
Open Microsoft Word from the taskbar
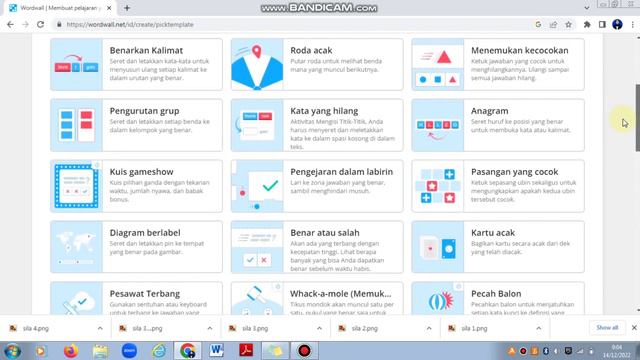click(x=217, y=351)
